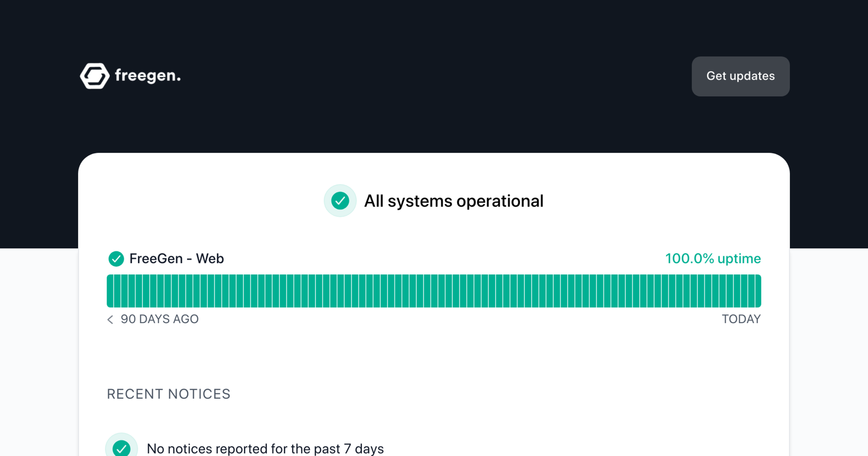The height and width of the screenshot is (456, 868).
Task: Click the check icon beside No notices reported
Action: click(x=122, y=448)
